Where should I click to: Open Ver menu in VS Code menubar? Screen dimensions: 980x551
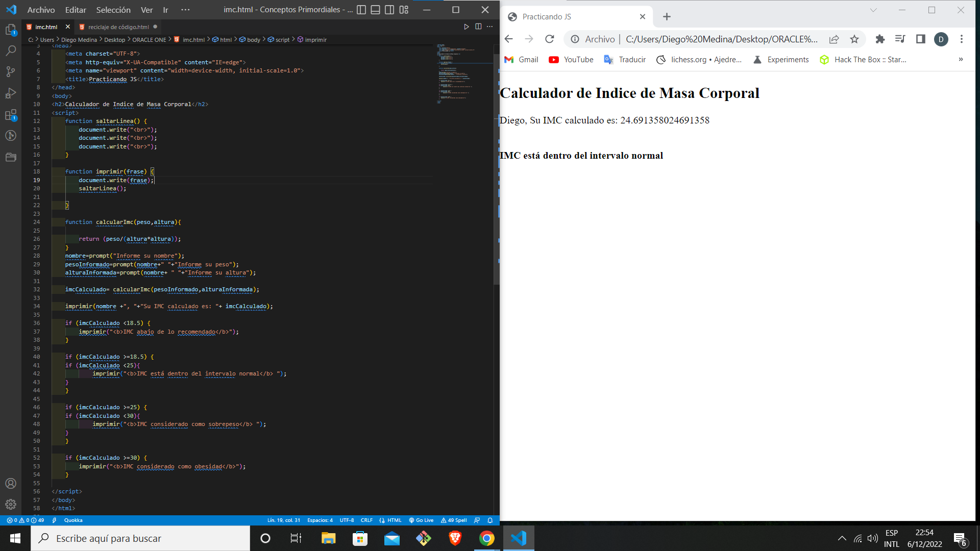pos(146,9)
